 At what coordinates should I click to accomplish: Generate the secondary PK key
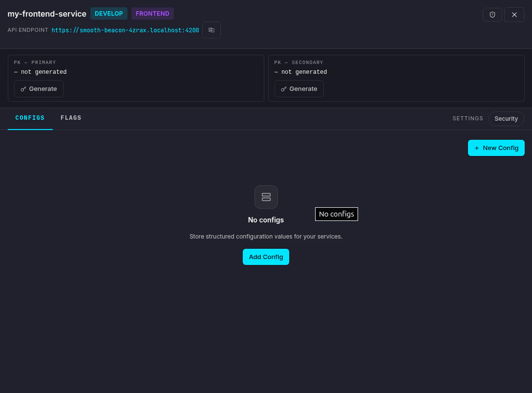299,89
